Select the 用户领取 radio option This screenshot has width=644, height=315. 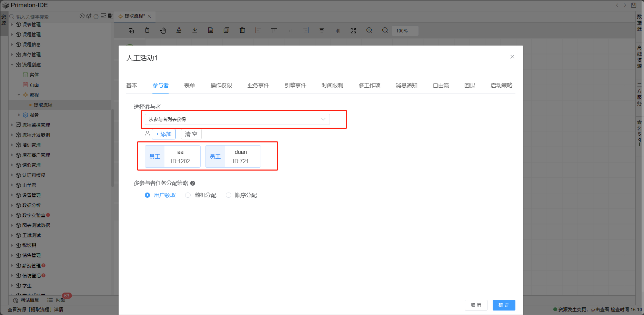[x=148, y=195]
